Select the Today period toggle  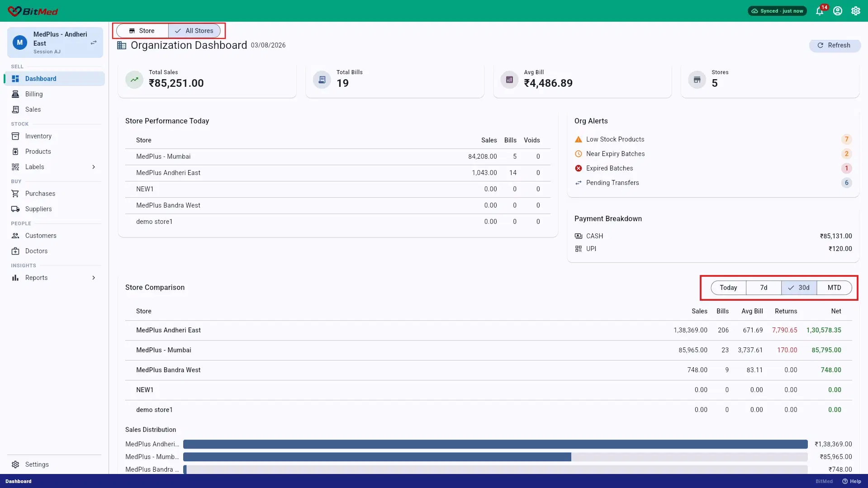pyautogui.click(x=728, y=288)
